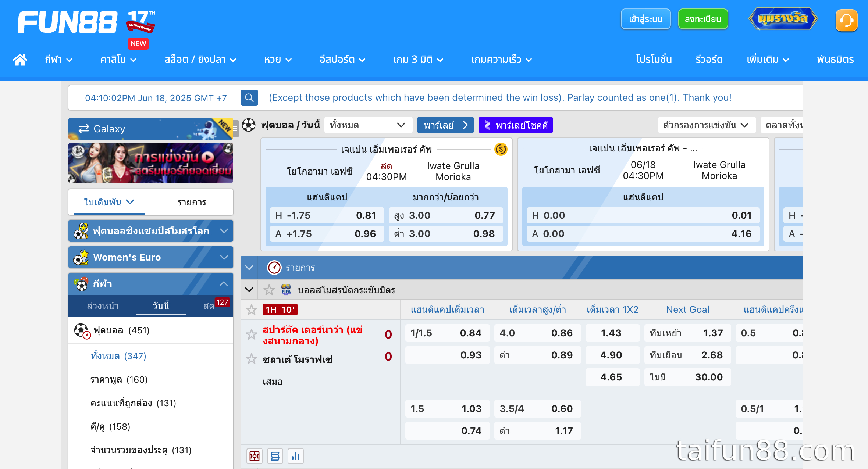Collapse the กีฬา sidebar section
The image size is (868, 469).
pos(151,284)
